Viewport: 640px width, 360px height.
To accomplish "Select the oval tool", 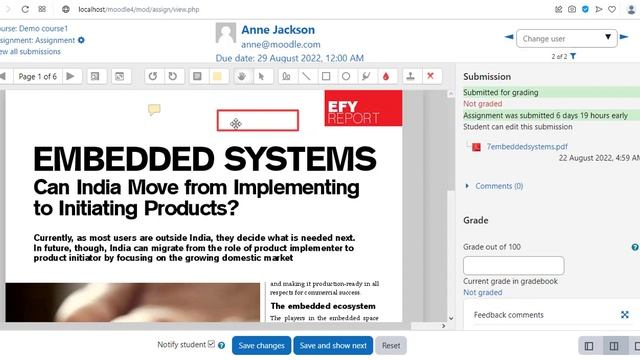I will click(346, 76).
